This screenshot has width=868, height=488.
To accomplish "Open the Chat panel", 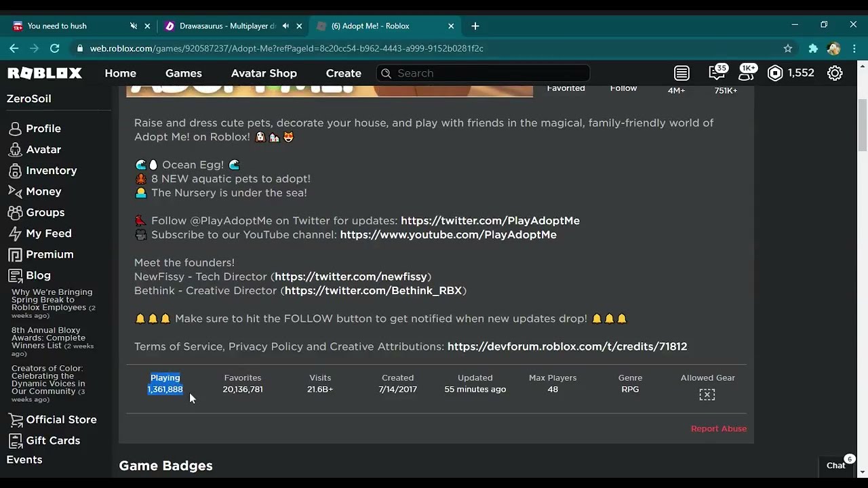I will click(835, 466).
